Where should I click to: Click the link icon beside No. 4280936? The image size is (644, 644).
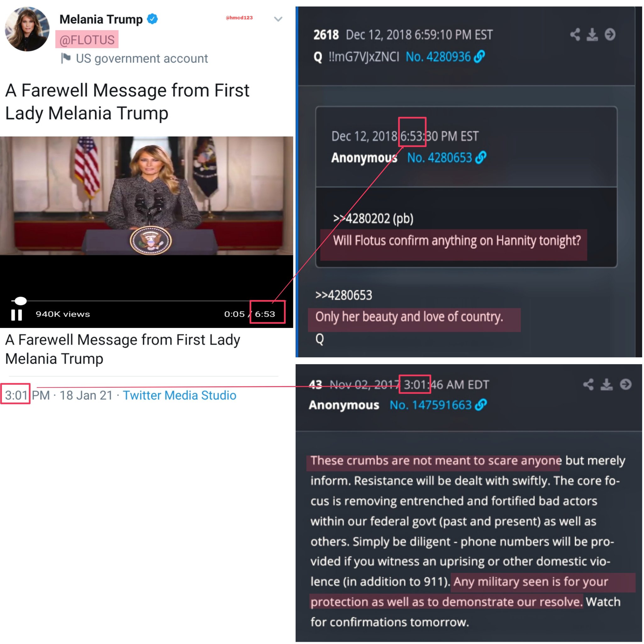tap(479, 56)
